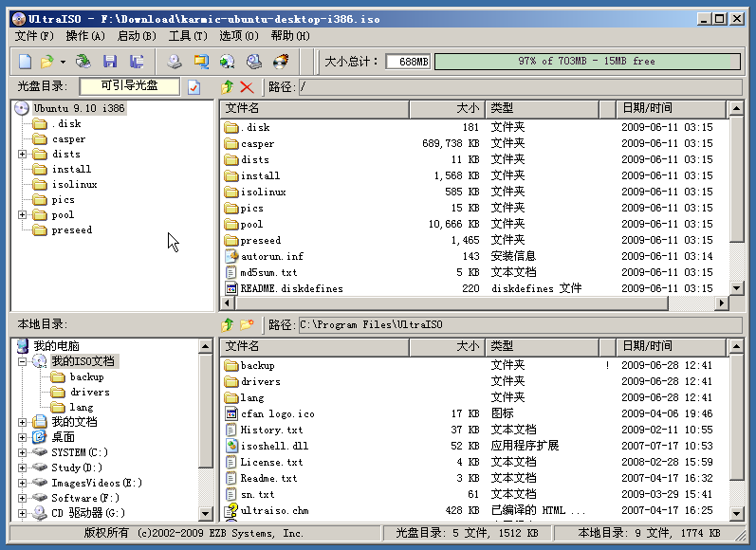Click the Make CD/DVD image drive icon

(174, 62)
